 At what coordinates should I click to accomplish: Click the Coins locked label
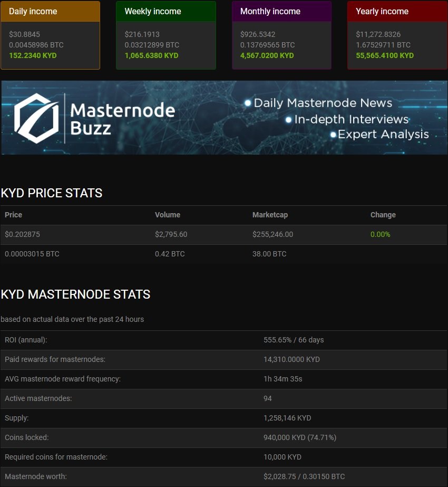(27, 438)
